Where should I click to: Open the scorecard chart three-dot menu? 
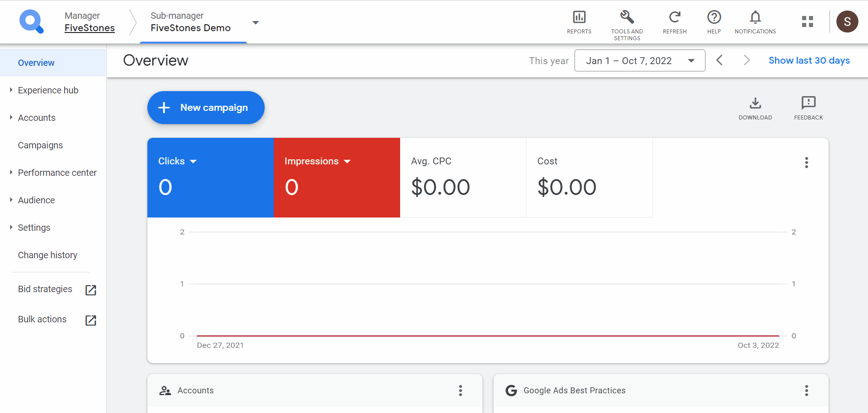coord(807,163)
